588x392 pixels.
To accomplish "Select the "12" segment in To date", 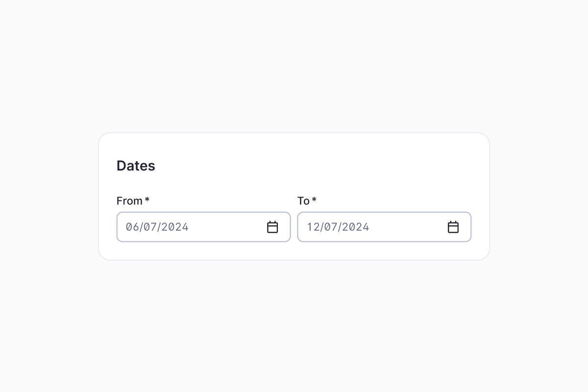I will 313,227.
